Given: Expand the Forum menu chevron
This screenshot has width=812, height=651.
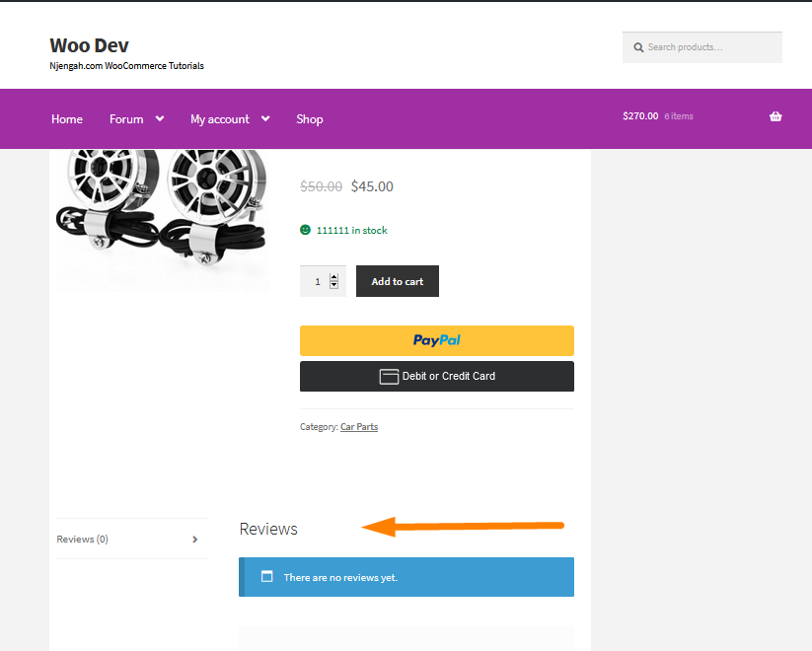Looking at the screenshot, I should click(160, 118).
